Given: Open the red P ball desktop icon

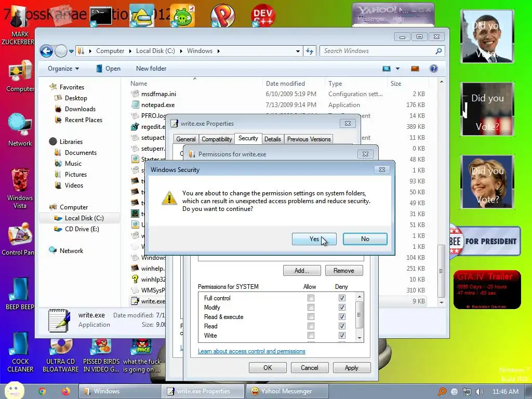Looking at the screenshot, I should pos(222,16).
